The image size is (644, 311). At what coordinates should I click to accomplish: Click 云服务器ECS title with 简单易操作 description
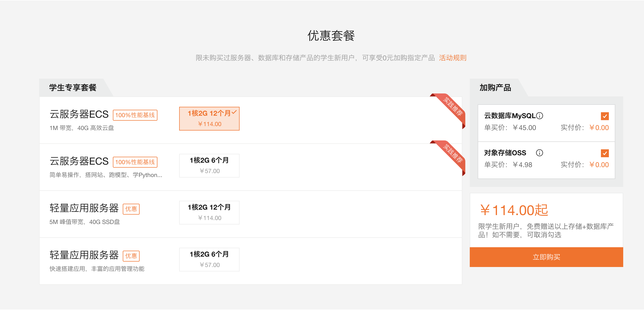tap(79, 162)
